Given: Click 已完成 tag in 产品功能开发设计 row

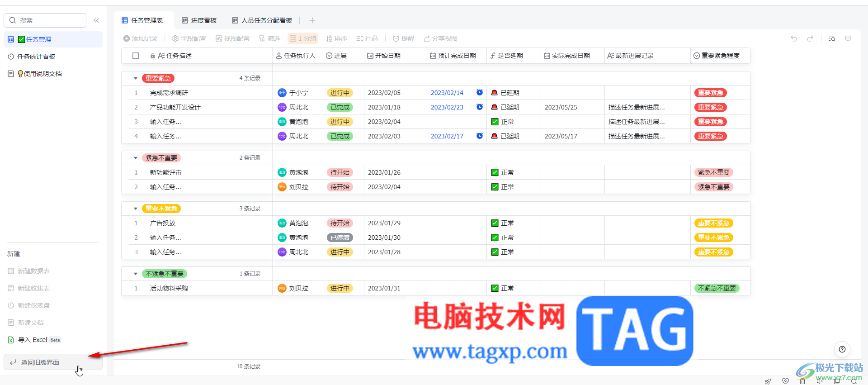Looking at the screenshot, I should click(340, 107).
